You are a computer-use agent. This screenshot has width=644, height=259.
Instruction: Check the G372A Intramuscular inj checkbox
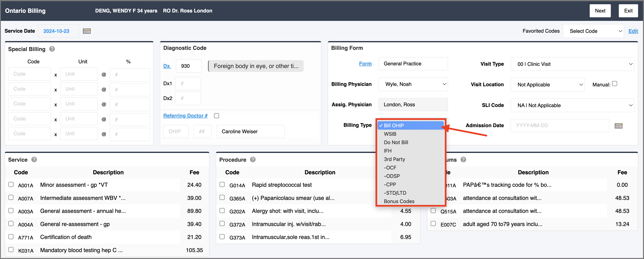(222, 223)
